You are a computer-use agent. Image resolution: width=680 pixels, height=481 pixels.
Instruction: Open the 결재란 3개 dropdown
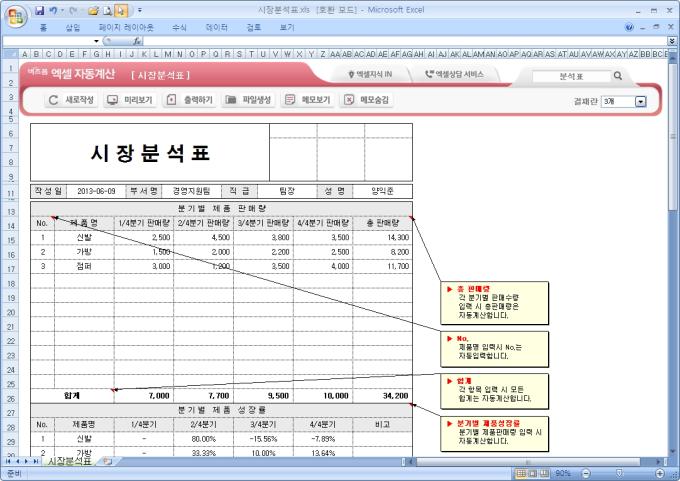point(641,101)
